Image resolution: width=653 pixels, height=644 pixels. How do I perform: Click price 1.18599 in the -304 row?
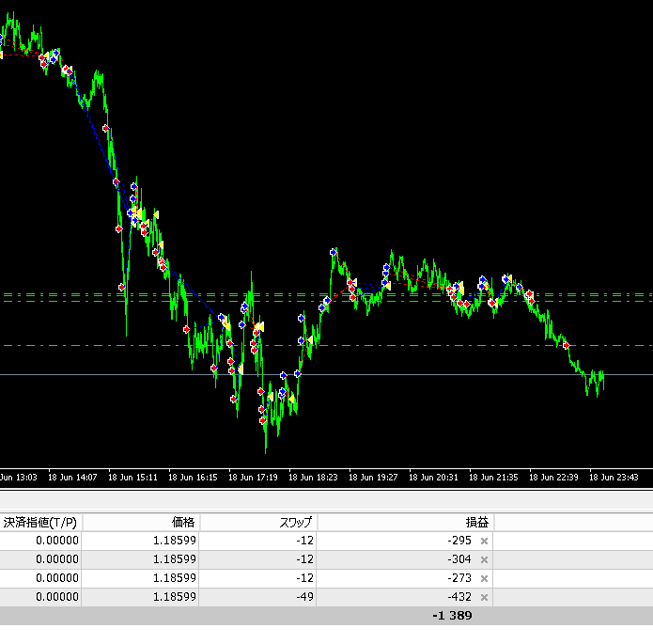(175, 559)
